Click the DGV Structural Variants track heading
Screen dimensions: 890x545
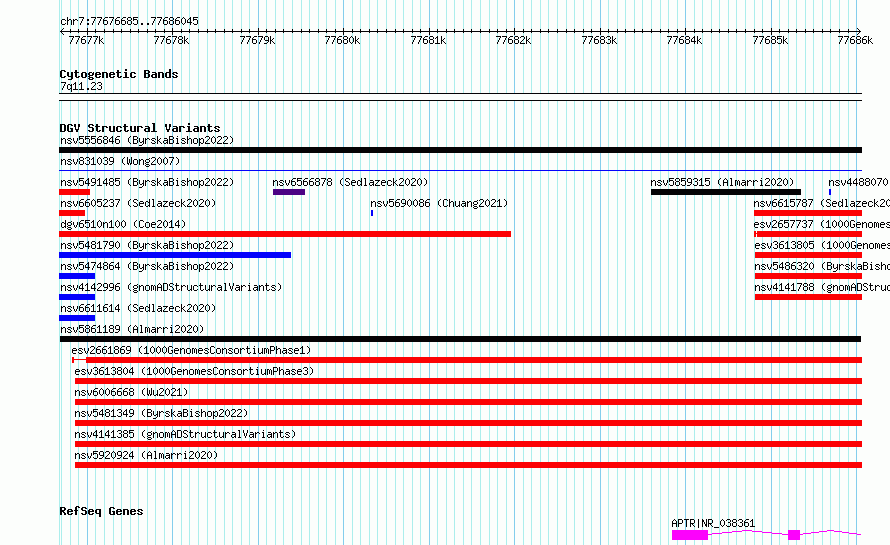[x=140, y=128]
